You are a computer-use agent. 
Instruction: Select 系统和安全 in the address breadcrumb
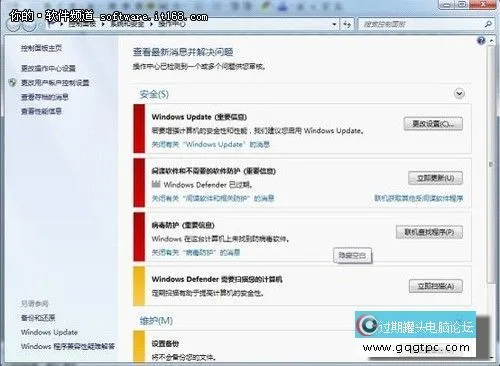(x=128, y=24)
